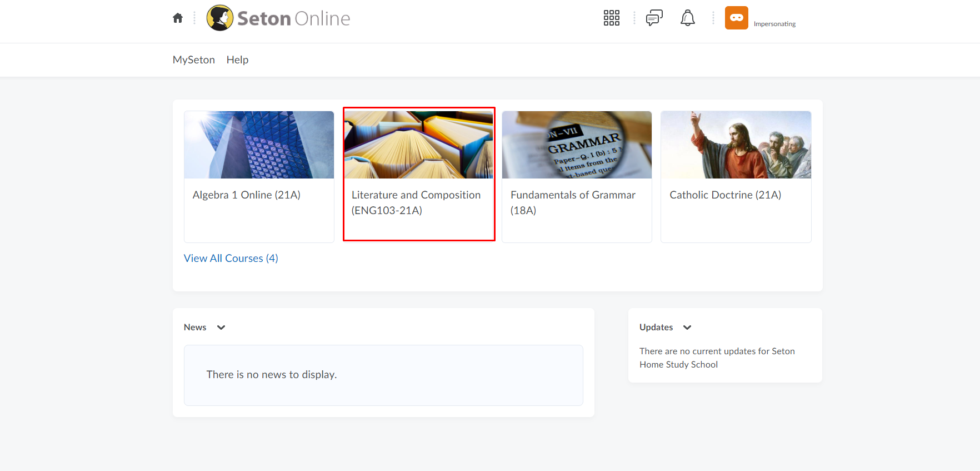Screen dimensions: 980x471
Task: Open Algebra 1 Online (21A) title
Action: click(247, 195)
